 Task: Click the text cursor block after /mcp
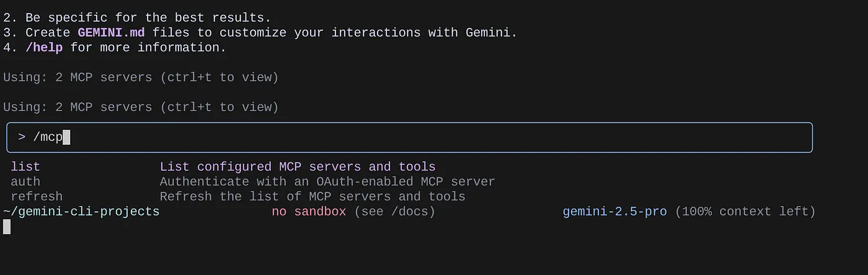click(67, 137)
